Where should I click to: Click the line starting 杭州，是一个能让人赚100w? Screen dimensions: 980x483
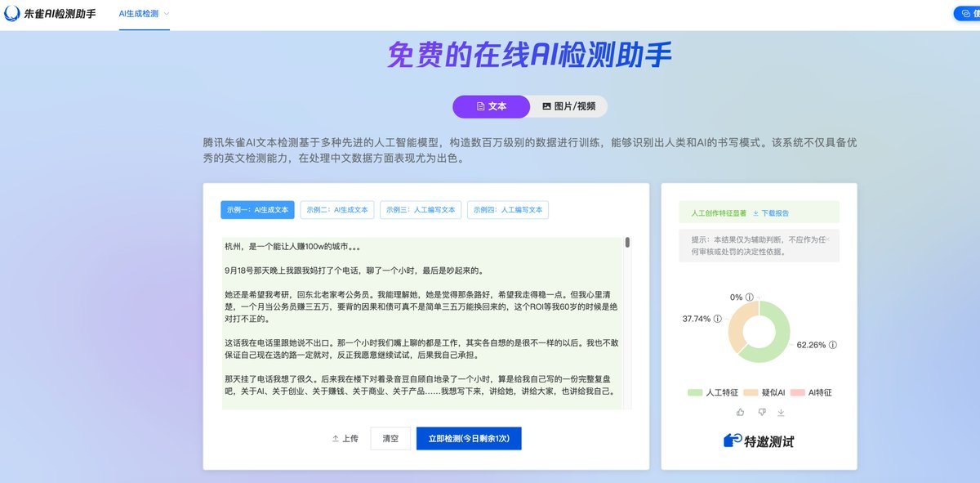coord(292,245)
